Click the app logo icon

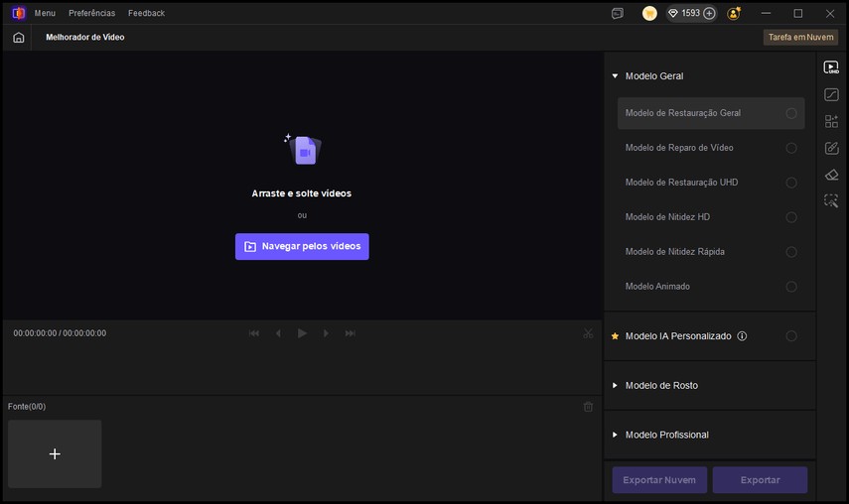[19, 13]
